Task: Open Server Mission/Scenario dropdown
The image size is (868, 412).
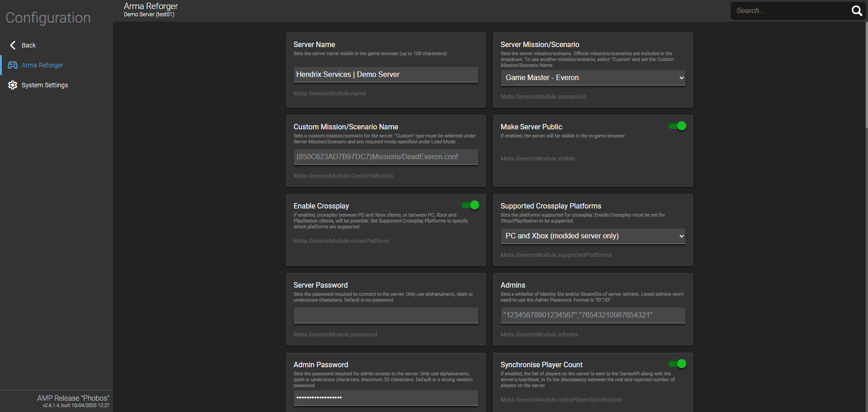Action: (593, 78)
